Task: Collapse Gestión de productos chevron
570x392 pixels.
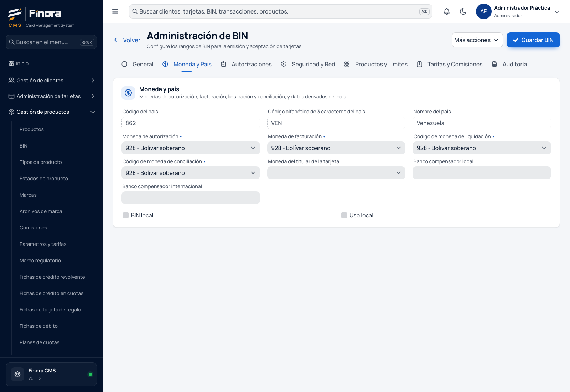Action: (93, 112)
